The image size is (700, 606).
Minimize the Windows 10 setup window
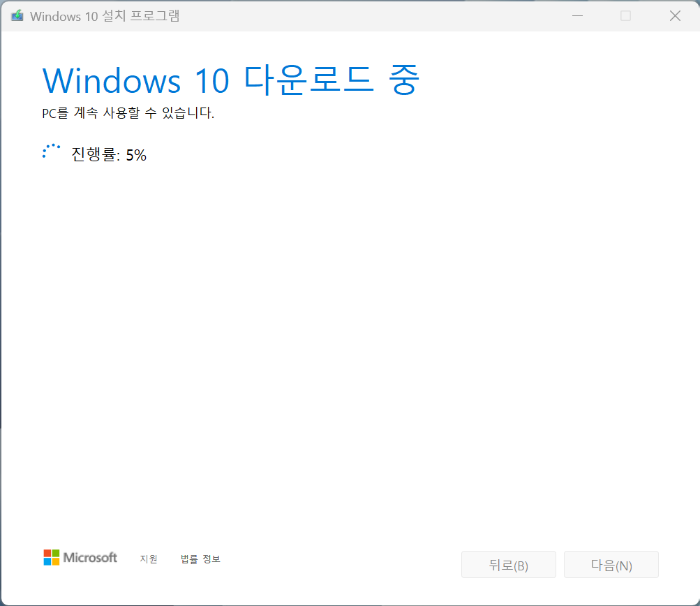577,15
